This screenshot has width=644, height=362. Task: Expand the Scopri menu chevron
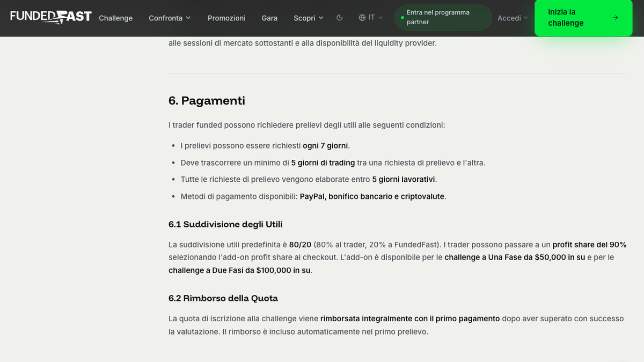(x=321, y=18)
